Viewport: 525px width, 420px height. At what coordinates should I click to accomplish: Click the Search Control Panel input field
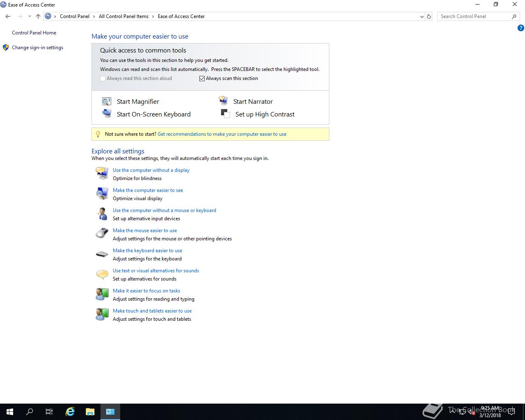pyautogui.click(x=474, y=16)
